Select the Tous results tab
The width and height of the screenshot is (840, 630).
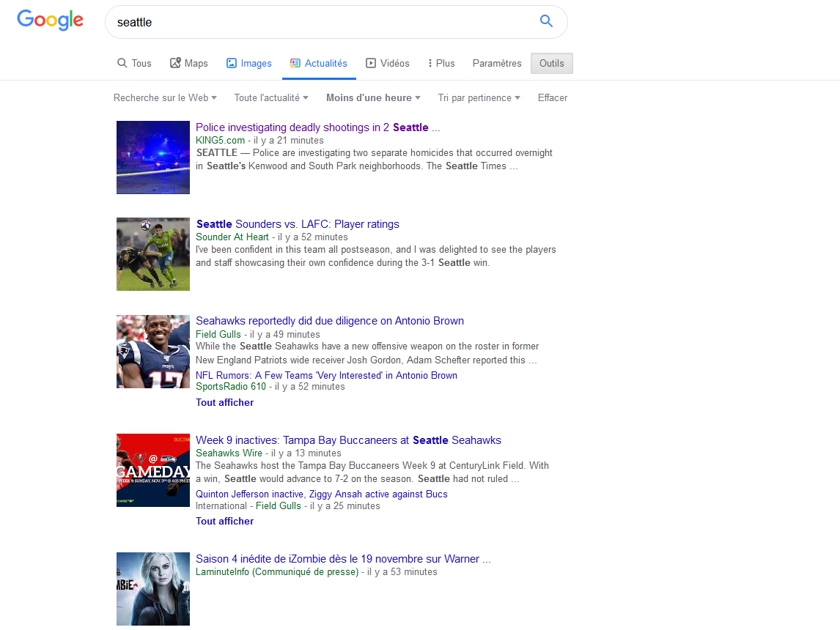pyautogui.click(x=134, y=64)
